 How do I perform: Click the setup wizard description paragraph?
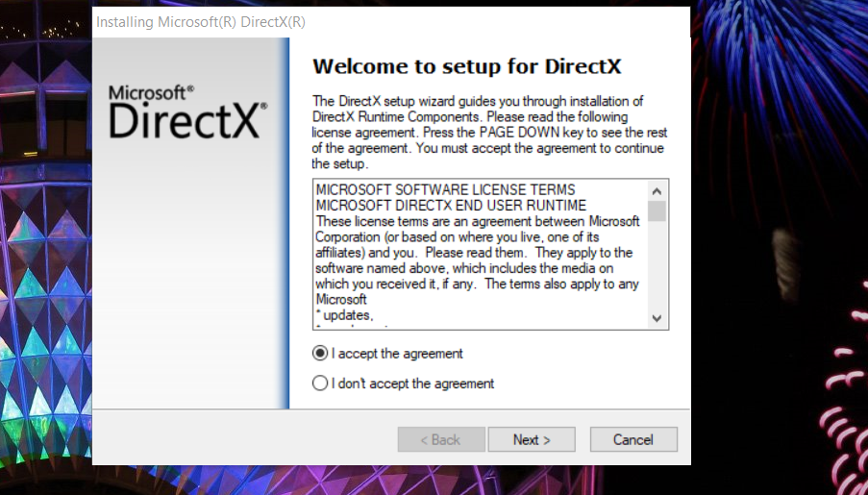489,133
